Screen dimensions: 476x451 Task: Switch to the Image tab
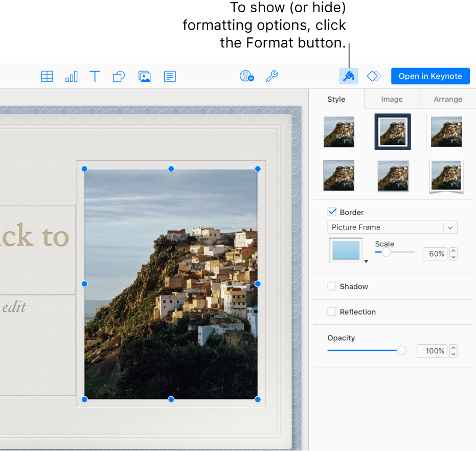pyautogui.click(x=392, y=100)
